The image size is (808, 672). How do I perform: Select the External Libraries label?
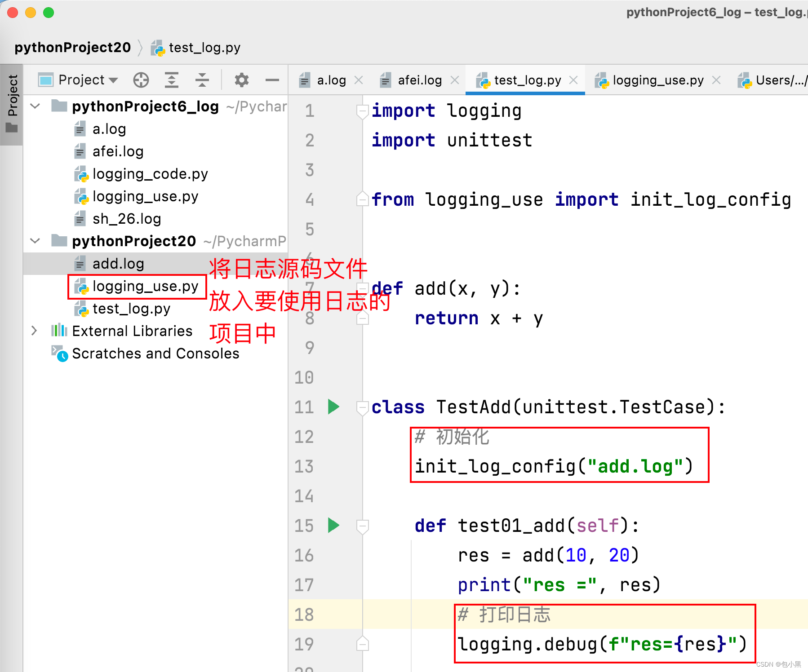[x=132, y=331]
